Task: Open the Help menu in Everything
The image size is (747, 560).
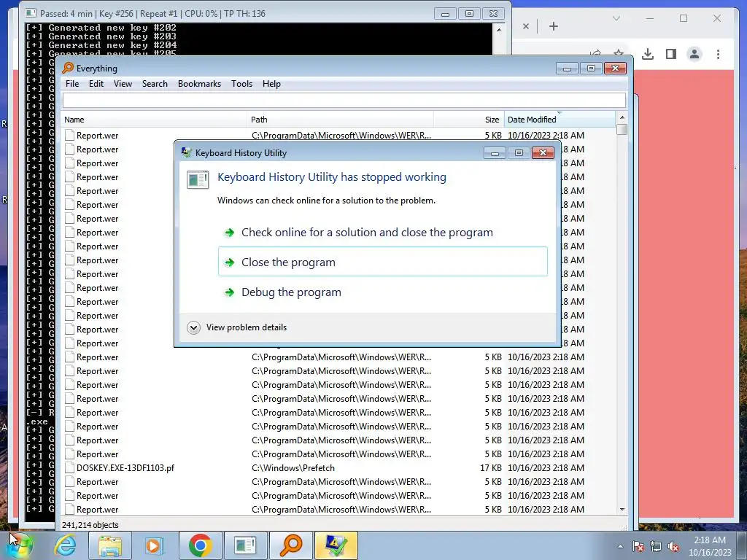Action: pyautogui.click(x=271, y=84)
